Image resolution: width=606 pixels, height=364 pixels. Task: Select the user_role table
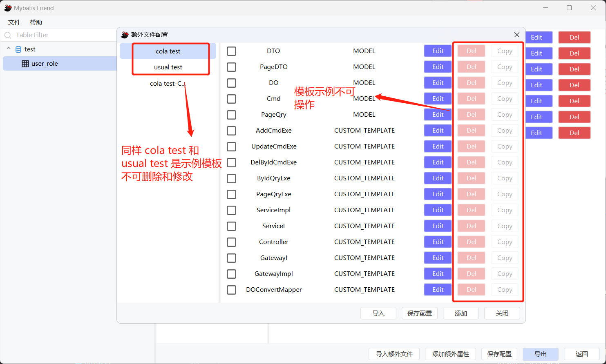tap(60, 64)
